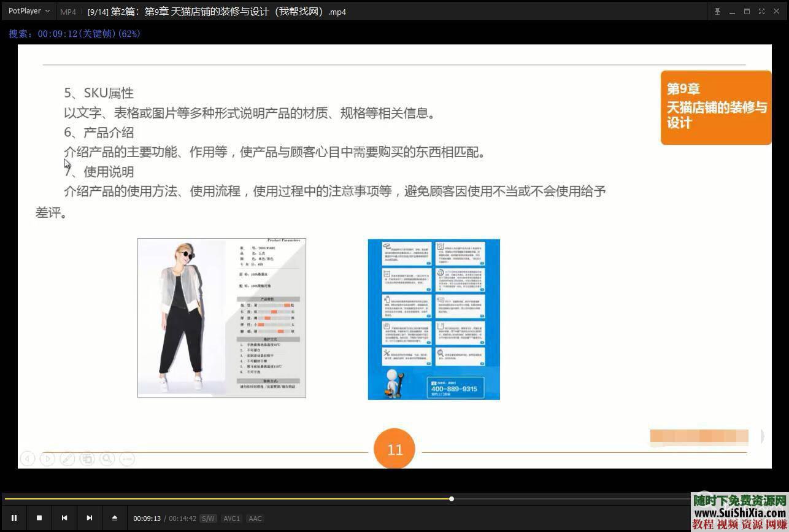Image resolution: width=789 pixels, height=532 pixels.
Task: Click the slide's pen tool overlay icon
Action: pyautogui.click(x=67, y=458)
